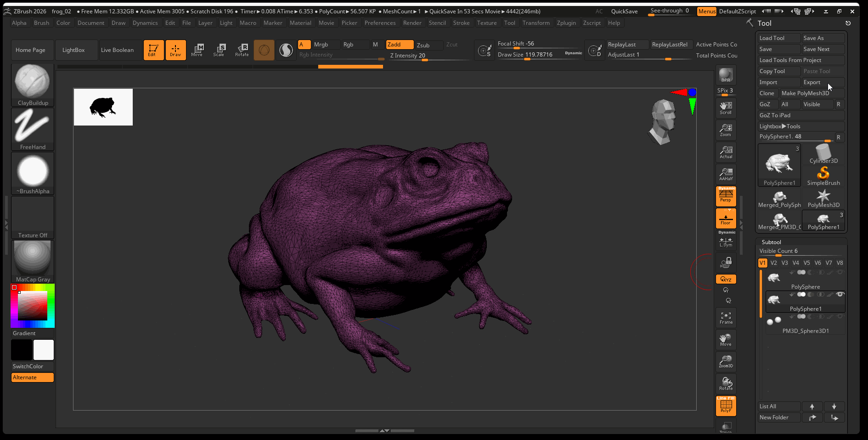The width and height of the screenshot is (868, 440).
Task: Click the Zoom3D navigation icon
Action: [726, 361]
